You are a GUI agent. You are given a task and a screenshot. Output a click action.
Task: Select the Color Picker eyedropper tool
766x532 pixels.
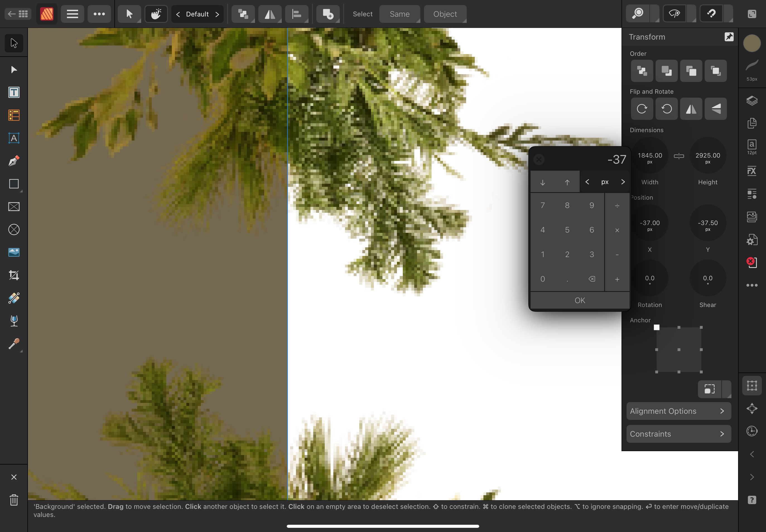point(14,344)
